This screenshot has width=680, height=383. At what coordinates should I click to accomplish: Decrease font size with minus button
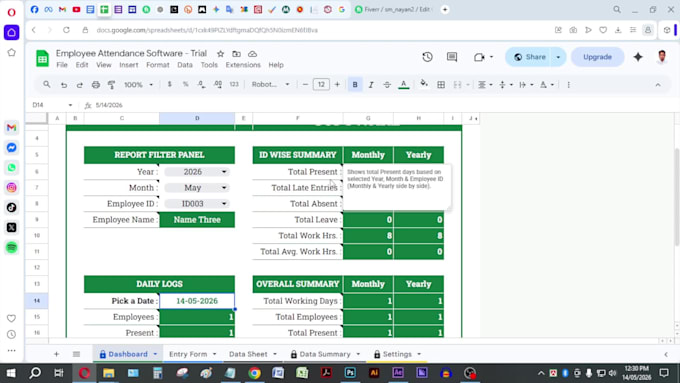305,85
